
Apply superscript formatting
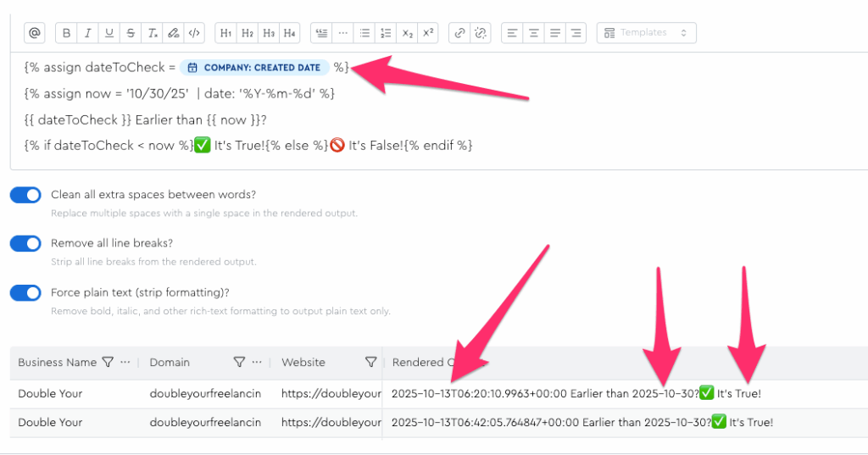pos(428,33)
